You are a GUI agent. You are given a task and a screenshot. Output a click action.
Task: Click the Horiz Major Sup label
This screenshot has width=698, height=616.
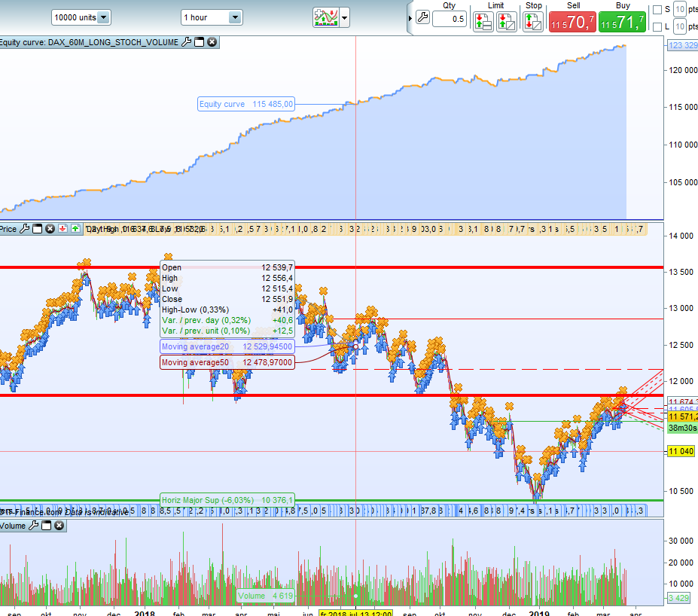227,500
